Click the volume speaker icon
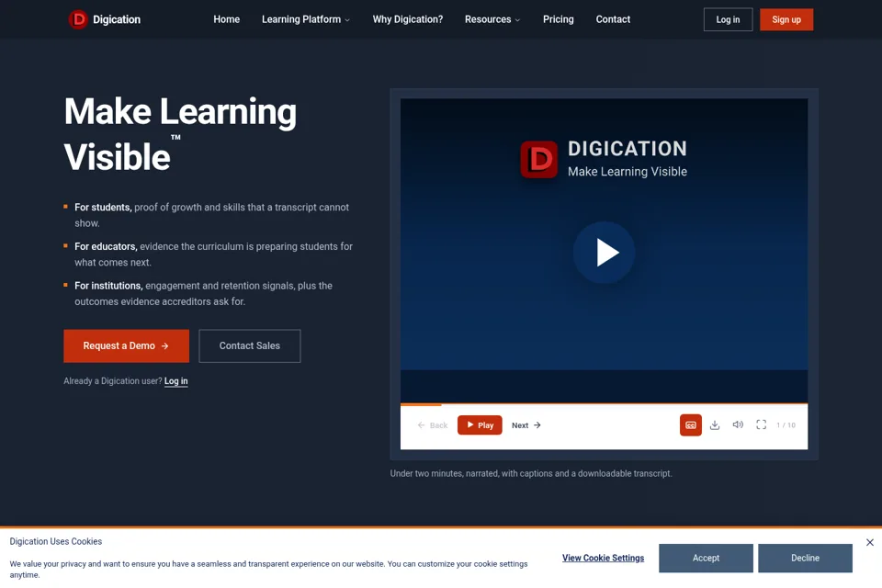This screenshot has width=882, height=588. click(x=738, y=424)
